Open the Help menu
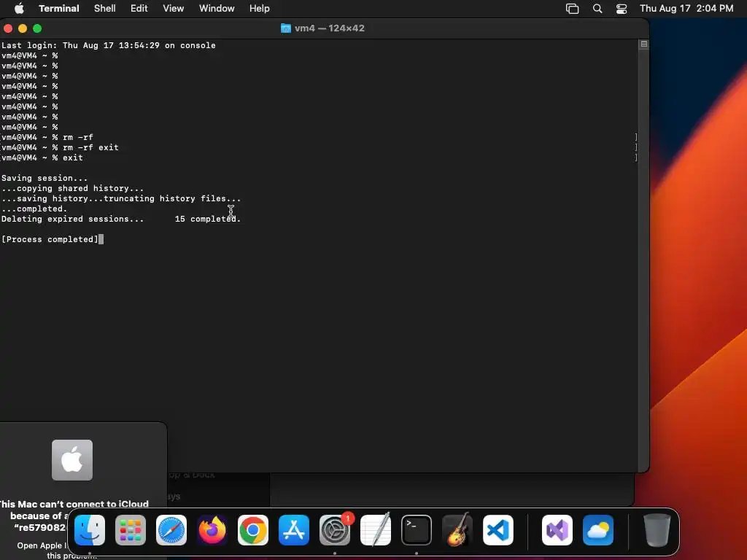The height and width of the screenshot is (560, 747). (x=260, y=9)
